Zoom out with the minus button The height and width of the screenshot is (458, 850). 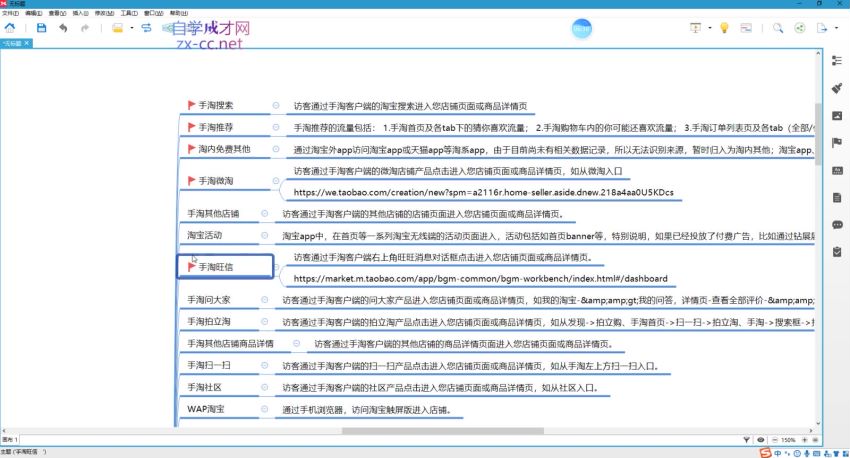[x=775, y=440]
